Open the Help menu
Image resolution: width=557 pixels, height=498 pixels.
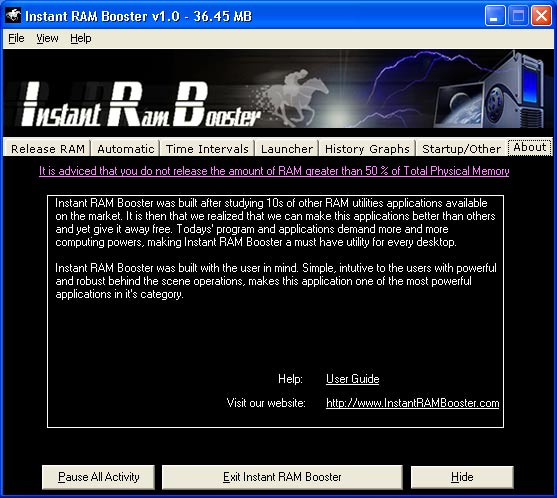81,38
